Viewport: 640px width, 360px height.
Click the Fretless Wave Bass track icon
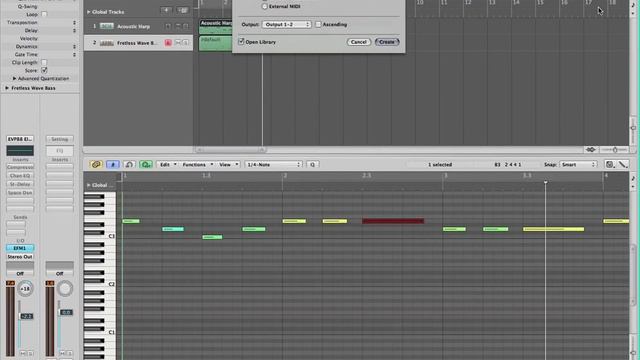click(107, 43)
